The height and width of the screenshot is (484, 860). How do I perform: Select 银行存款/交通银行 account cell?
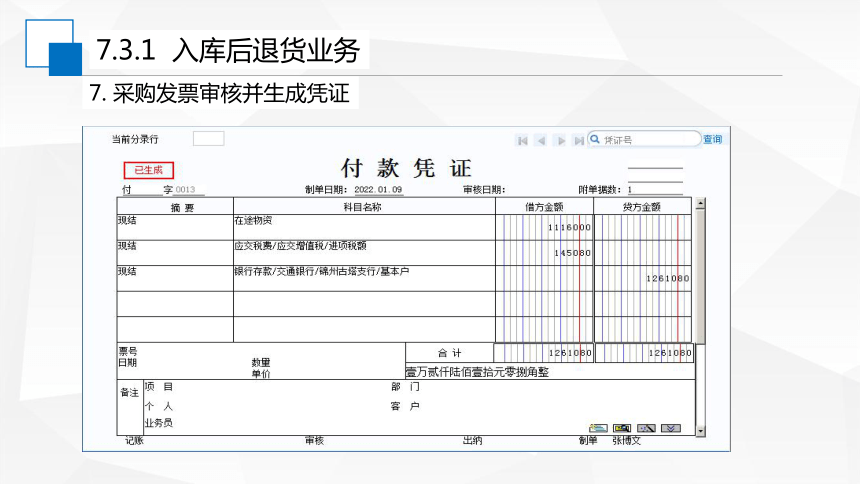tap(364, 278)
